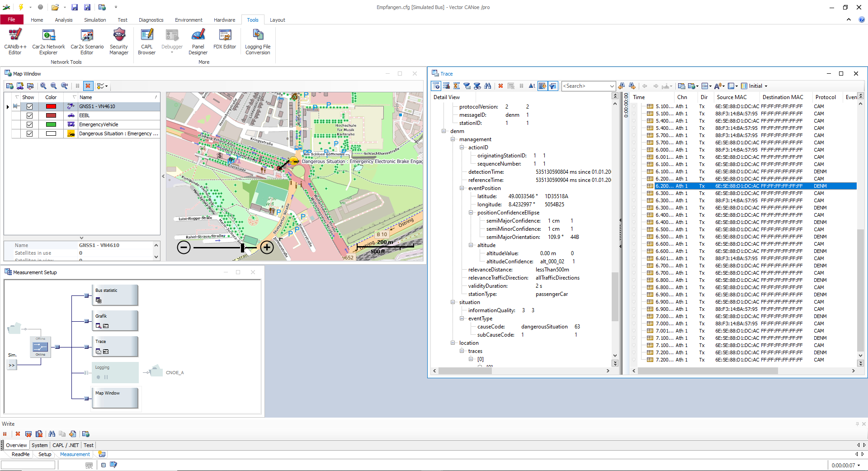Toggle the scroll-to-latest button in Trace toolbar

pyautogui.click(x=542, y=86)
